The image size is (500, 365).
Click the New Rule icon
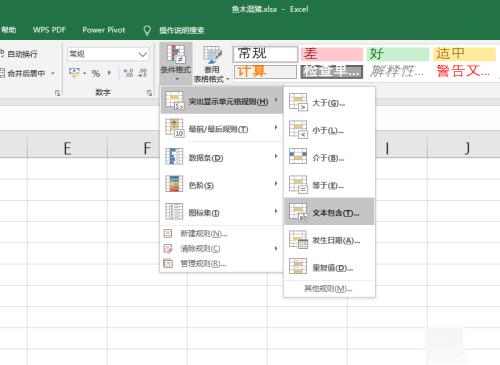[x=168, y=233]
